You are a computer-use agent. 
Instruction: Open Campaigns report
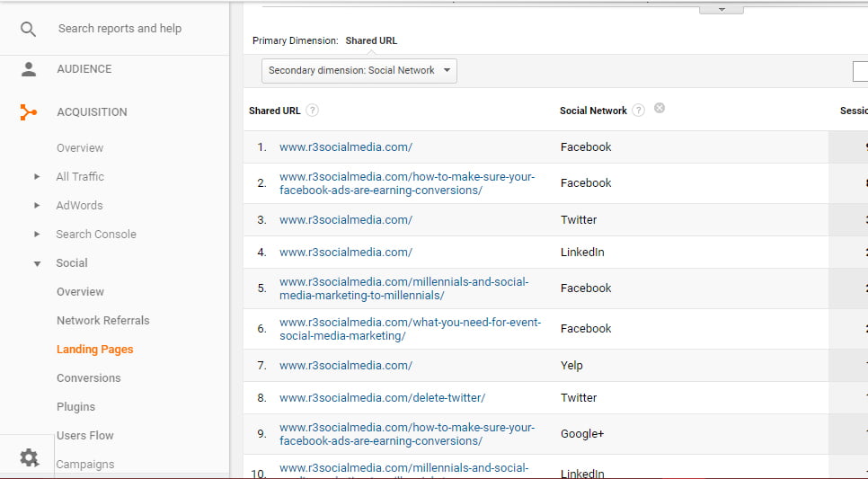85,465
